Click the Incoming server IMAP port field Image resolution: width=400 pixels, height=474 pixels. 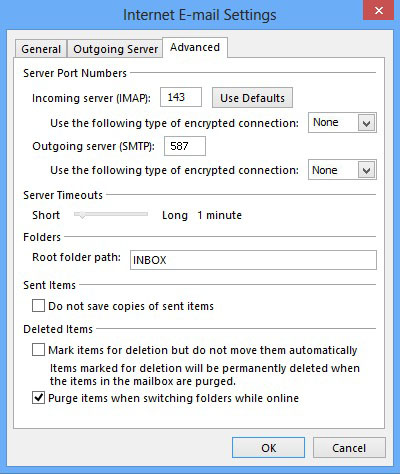[181, 97]
